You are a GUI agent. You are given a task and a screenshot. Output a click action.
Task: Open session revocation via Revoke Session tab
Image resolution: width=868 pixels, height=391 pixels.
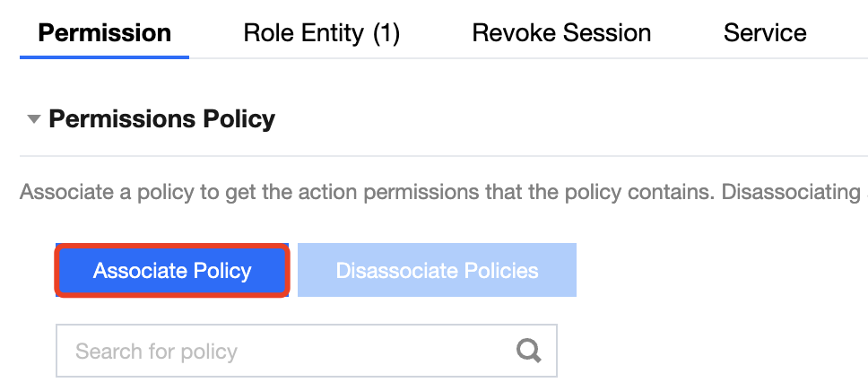point(561,33)
